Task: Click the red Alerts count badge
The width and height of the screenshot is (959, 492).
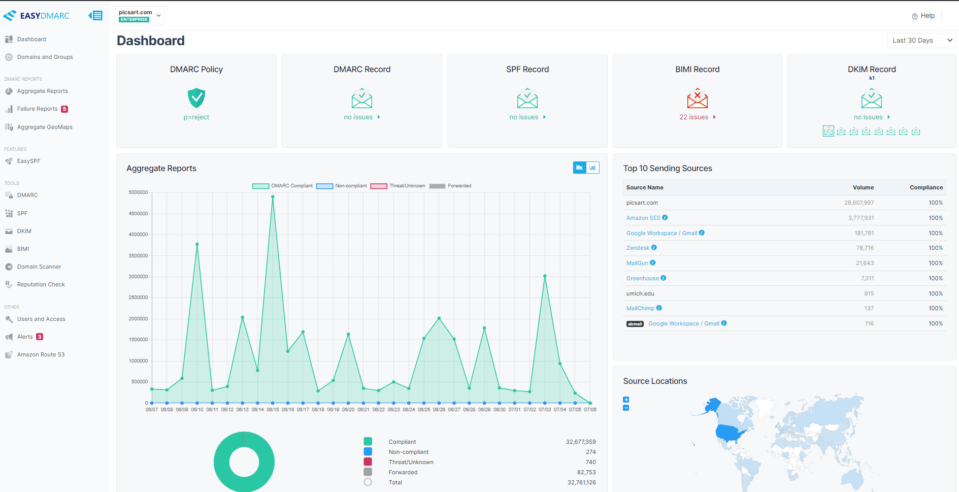Action: [x=39, y=337]
